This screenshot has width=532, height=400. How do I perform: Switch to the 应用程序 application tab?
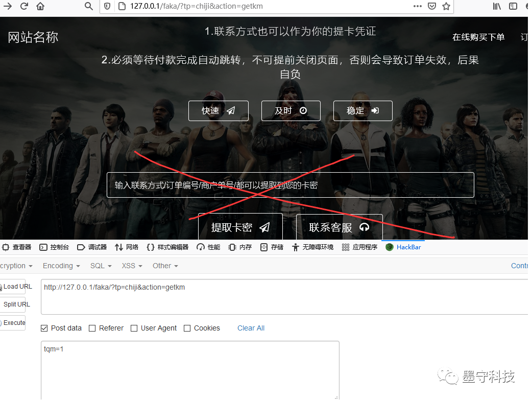click(359, 247)
